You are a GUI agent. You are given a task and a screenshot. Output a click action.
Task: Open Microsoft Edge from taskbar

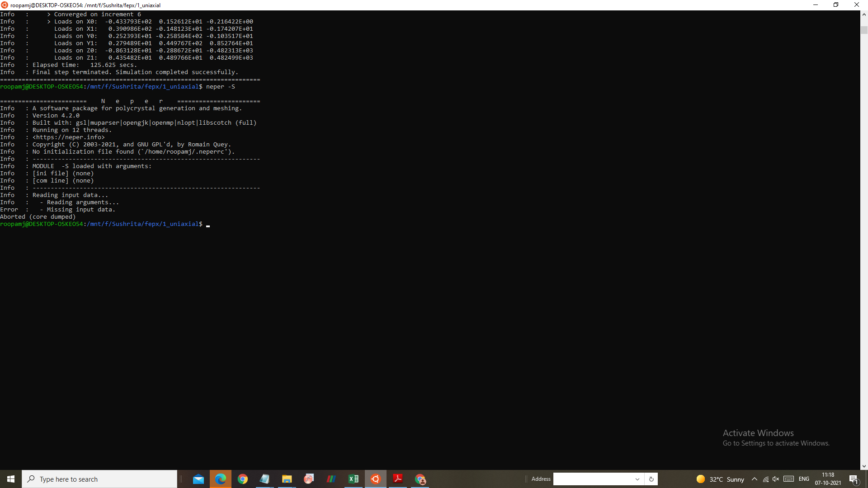pos(221,479)
